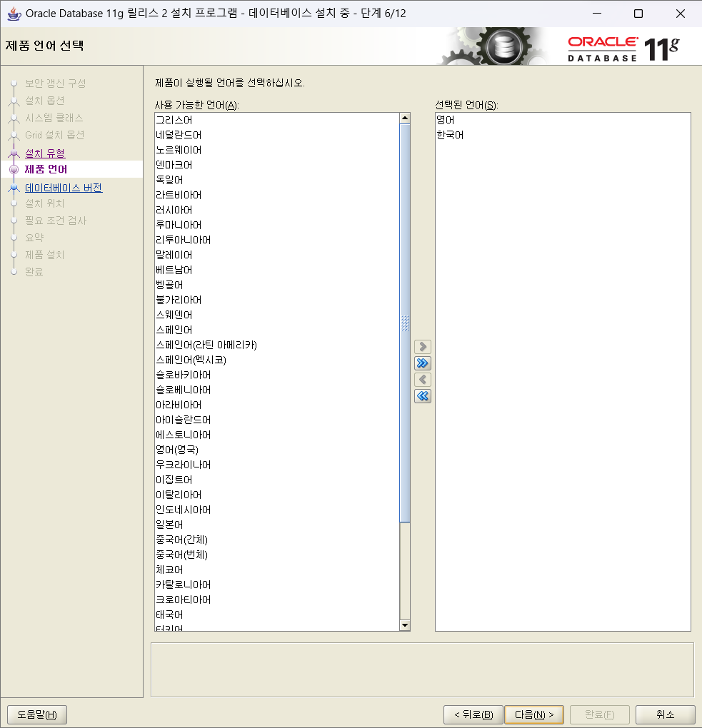Select 말레이어 in the available languages
The height and width of the screenshot is (728, 702).
[x=277, y=255]
